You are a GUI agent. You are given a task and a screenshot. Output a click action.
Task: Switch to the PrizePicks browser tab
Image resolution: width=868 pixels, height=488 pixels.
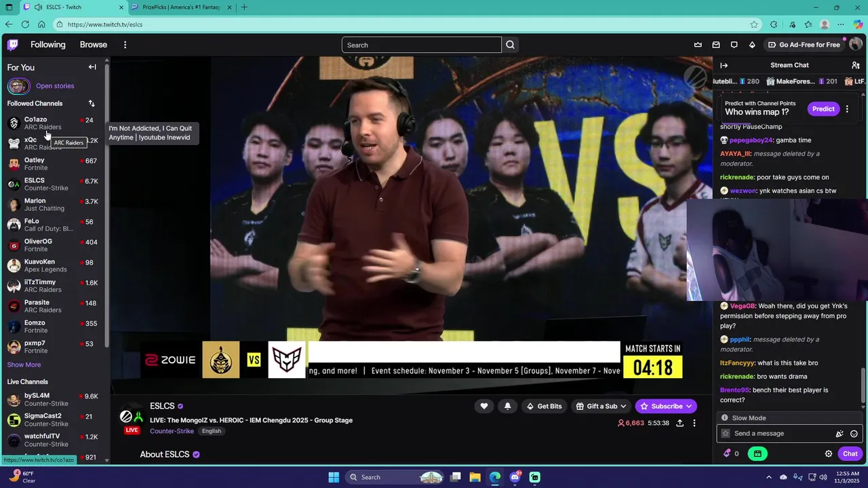[182, 7]
